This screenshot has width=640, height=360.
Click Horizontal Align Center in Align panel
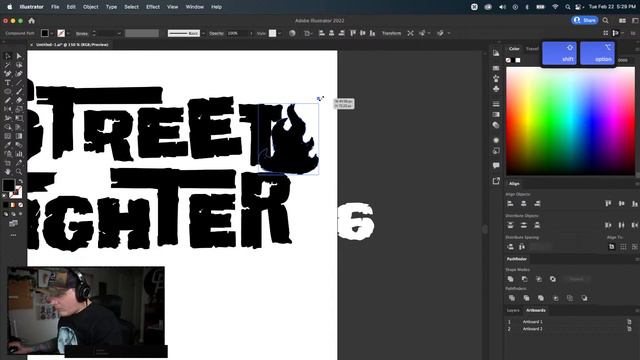(524, 203)
